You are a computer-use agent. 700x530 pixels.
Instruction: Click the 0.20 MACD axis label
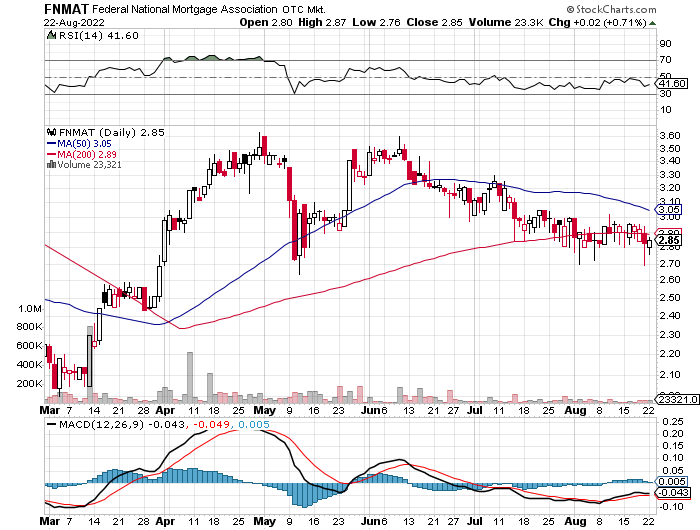pos(673,434)
